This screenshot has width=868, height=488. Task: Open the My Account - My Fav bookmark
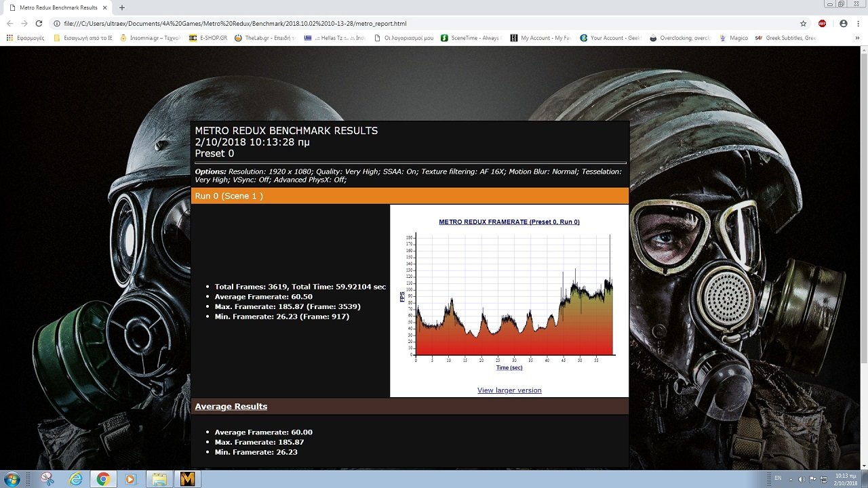pyautogui.click(x=540, y=38)
